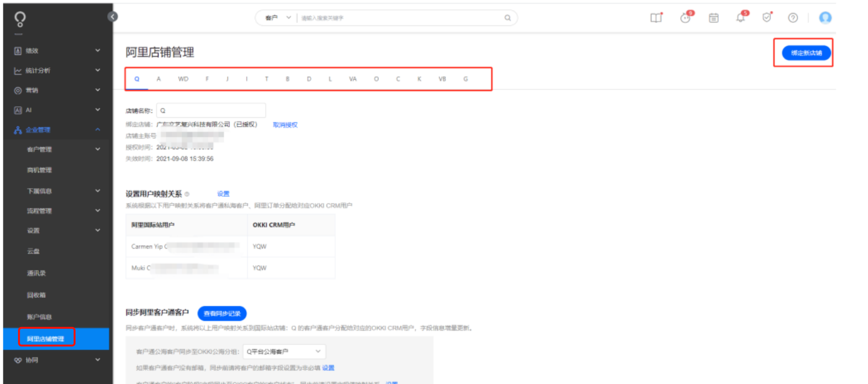Expand the 统计分析 section chevron
This screenshot has width=868, height=384.
(97, 70)
